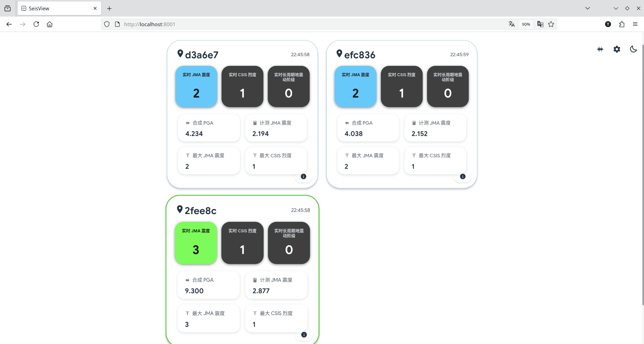Open the waveform view icon

600,49
